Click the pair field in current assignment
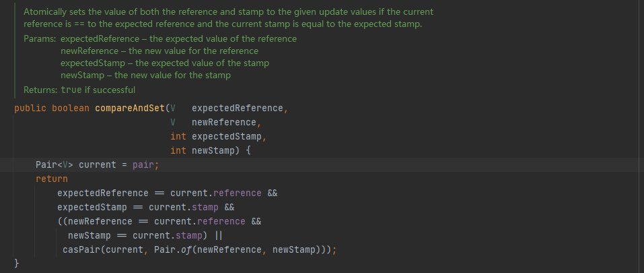The image size is (644, 273). pos(143,165)
